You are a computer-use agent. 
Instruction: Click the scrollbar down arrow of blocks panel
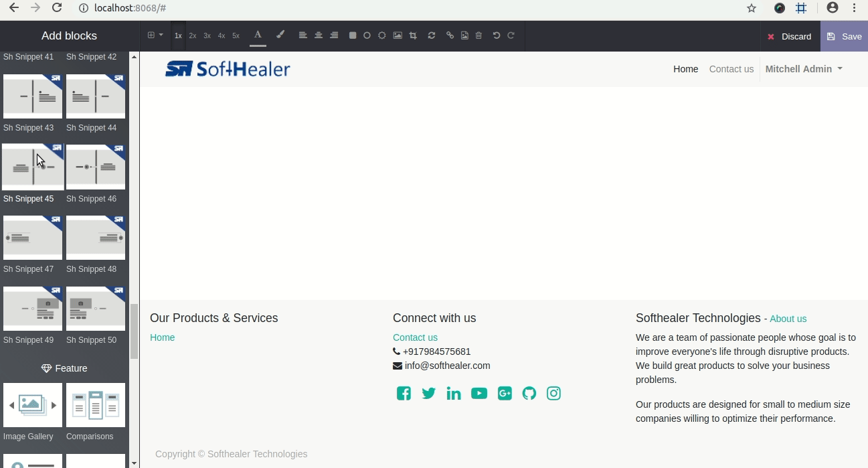click(135, 463)
